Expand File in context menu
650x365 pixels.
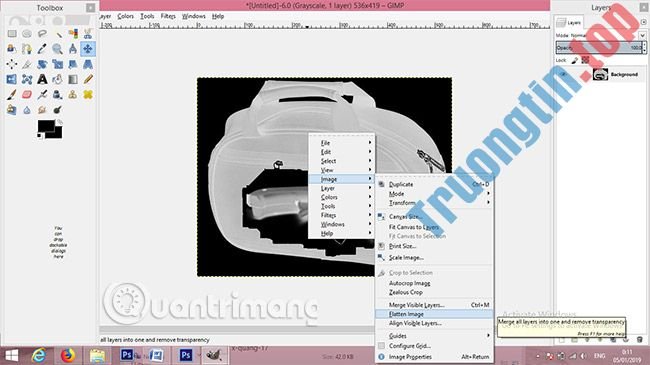coord(342,143)
